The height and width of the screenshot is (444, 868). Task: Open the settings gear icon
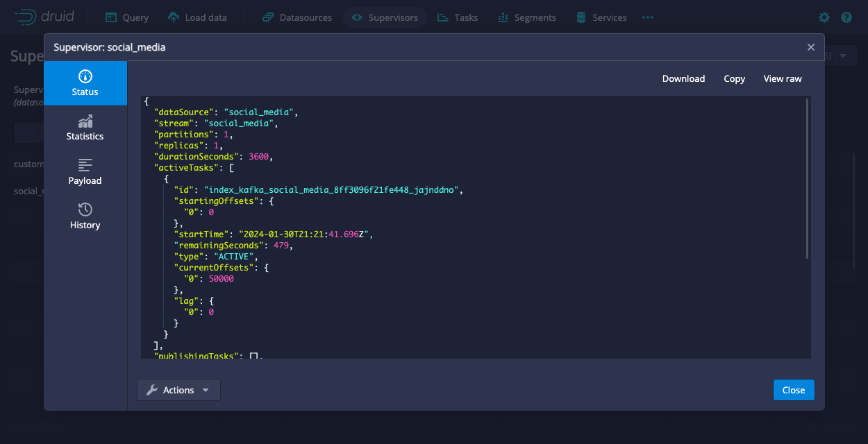(x=824, y=17)
